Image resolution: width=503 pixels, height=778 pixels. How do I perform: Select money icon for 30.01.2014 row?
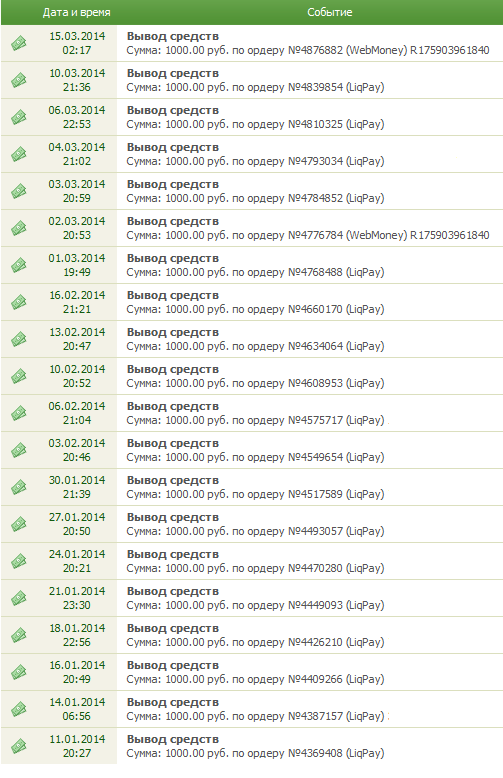(x=19, y=487)
